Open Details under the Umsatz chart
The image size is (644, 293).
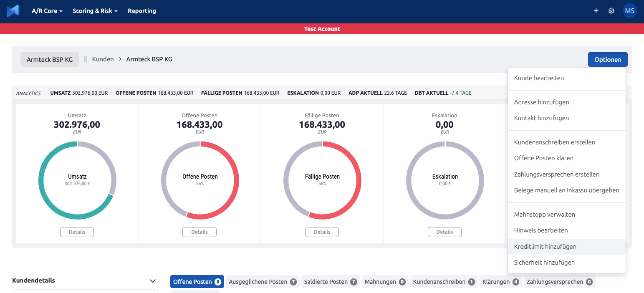pos(77,232)
